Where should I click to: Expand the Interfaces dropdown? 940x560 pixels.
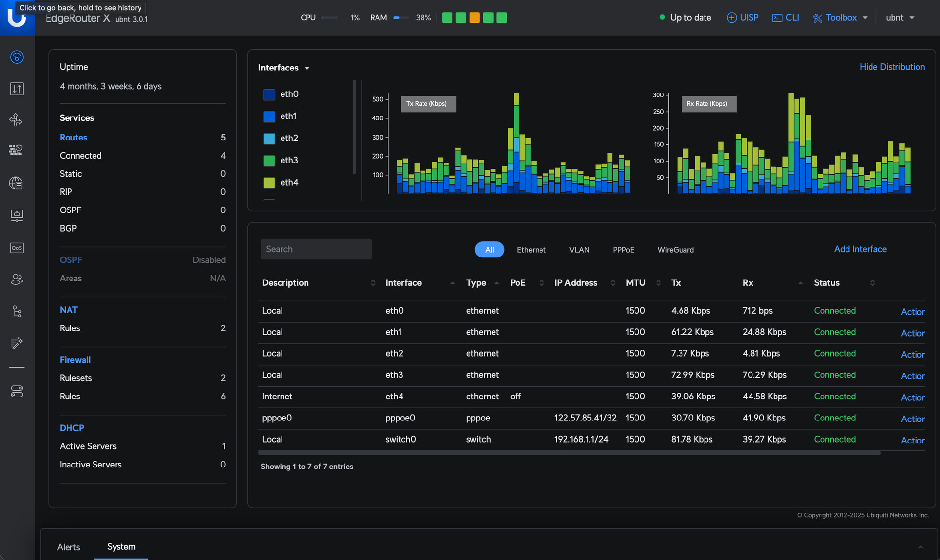tap(284, 68)
